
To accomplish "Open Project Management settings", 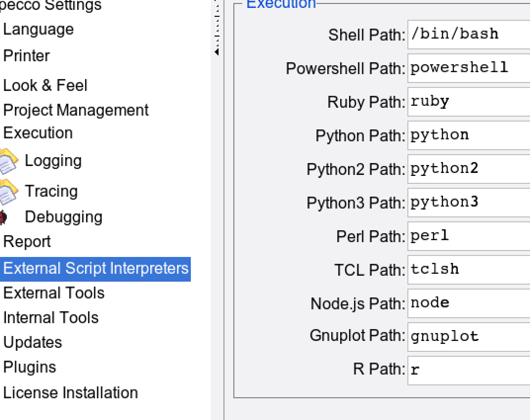I will click(76, 110).
